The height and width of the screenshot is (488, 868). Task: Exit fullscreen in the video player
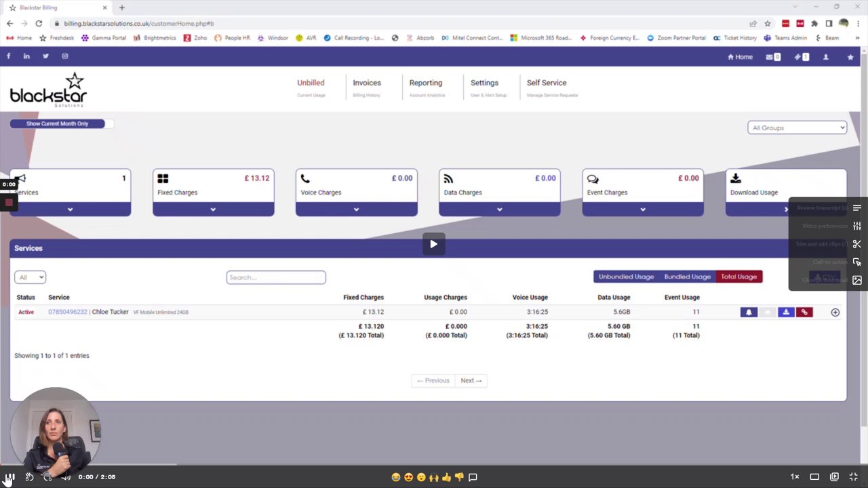tap(854, 477)
